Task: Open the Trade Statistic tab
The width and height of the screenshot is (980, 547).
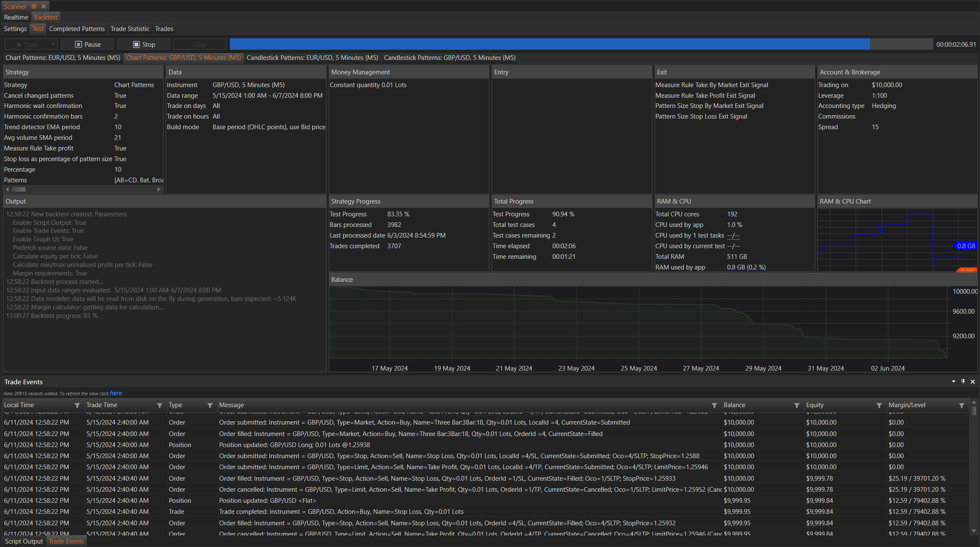Action: pyautogui.click(x=130, y=29)
